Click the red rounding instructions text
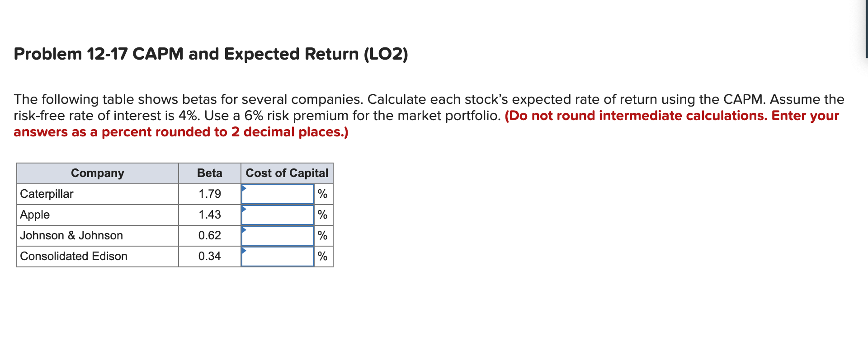 181,132
